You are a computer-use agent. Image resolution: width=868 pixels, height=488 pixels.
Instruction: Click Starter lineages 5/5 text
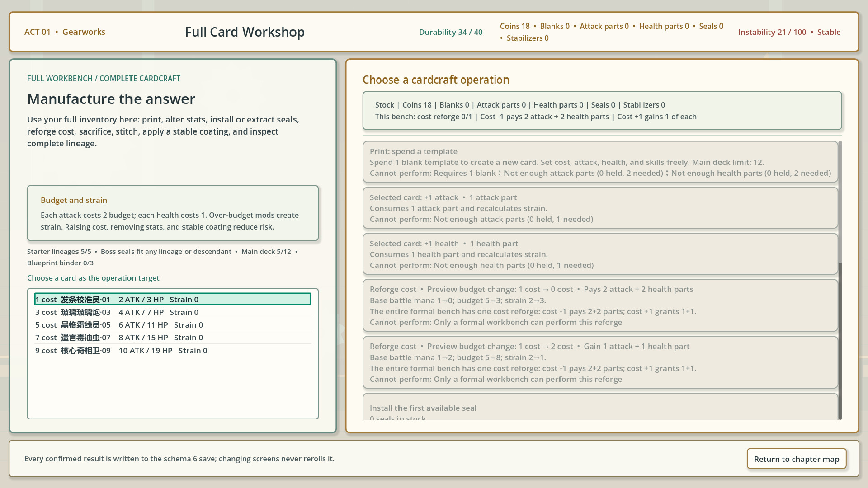click(59, 252)
